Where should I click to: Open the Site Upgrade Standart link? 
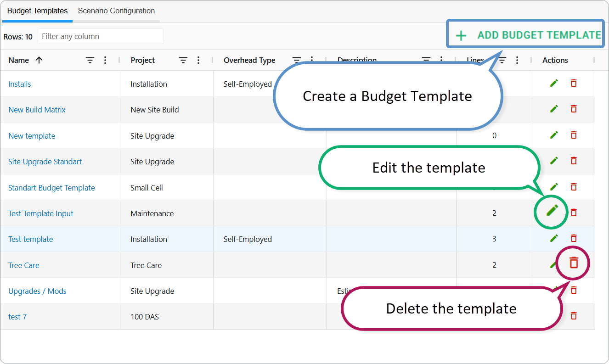point(45,162)
